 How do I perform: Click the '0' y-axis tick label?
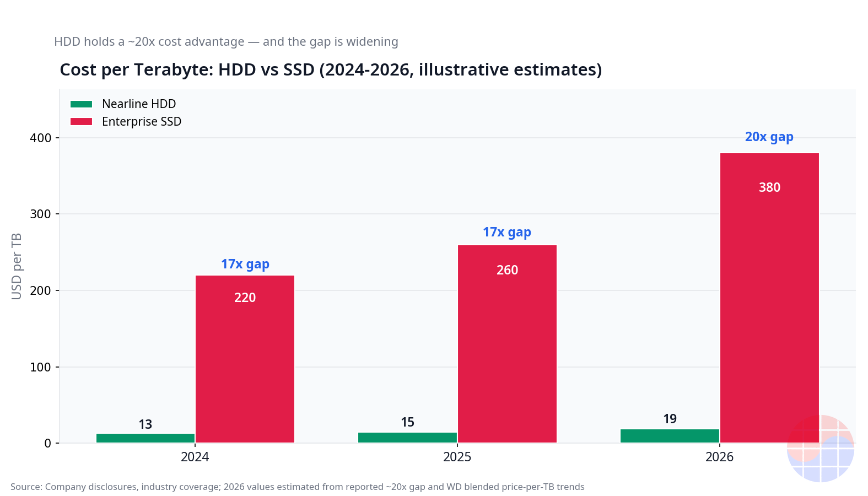coord(48,443)
